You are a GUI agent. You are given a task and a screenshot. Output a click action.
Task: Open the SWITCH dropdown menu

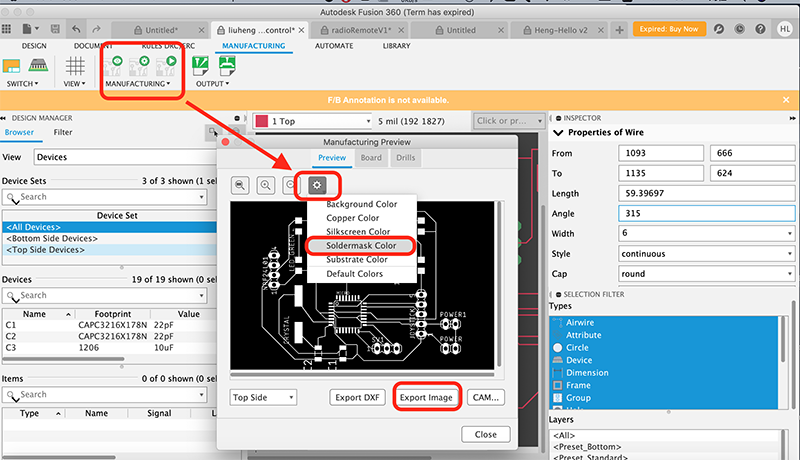[22, 84]
